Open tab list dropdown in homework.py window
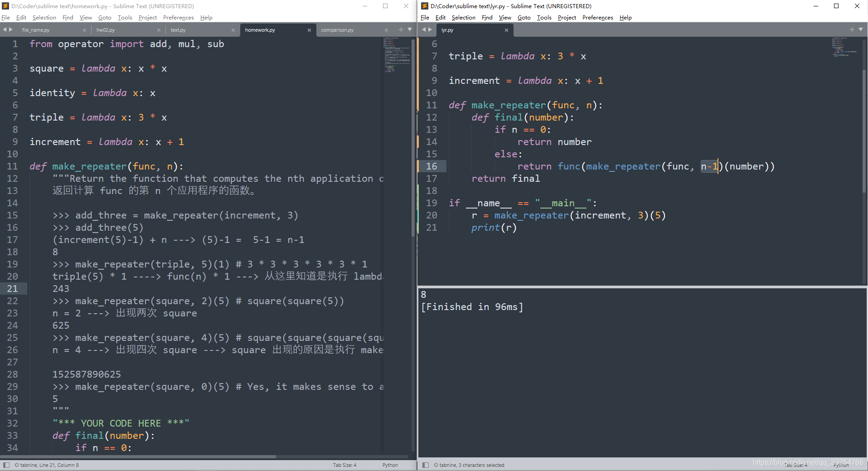Image resolution: width=868 pixels, height=471 pixels. (410, 29)
